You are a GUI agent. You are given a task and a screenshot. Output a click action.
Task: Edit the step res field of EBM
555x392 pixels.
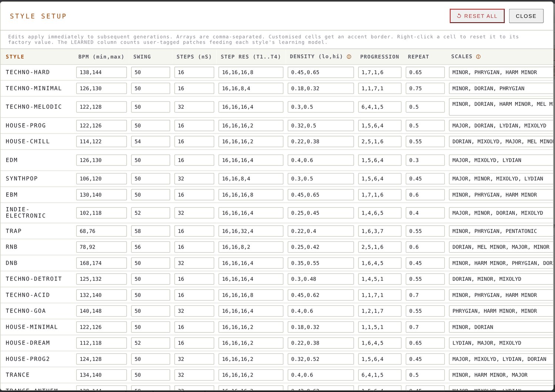pos(250,195)
